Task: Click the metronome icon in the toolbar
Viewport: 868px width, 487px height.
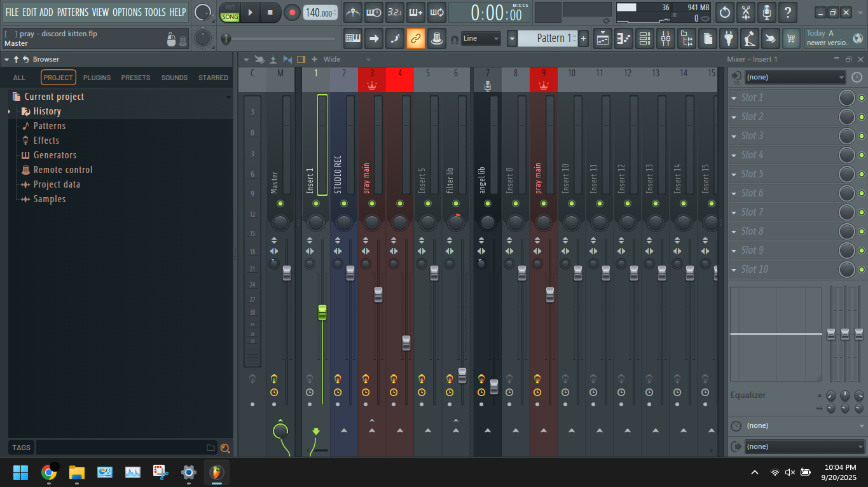Action: click(353, 12)
